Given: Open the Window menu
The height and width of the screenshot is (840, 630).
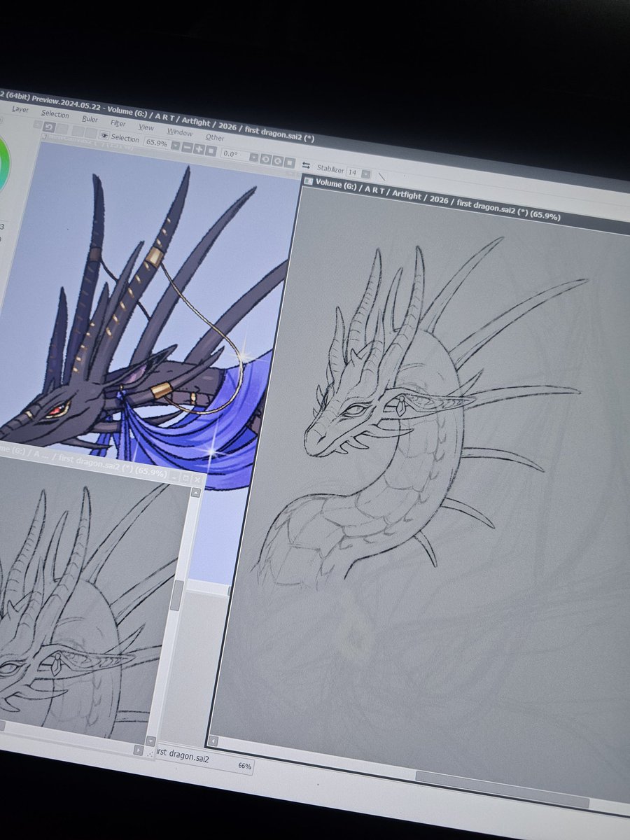Looking at the screenshot, I should [179, 132].
